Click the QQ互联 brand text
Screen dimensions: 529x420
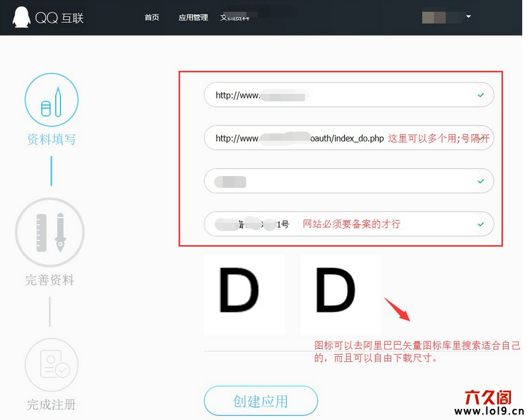pos(59,18)
